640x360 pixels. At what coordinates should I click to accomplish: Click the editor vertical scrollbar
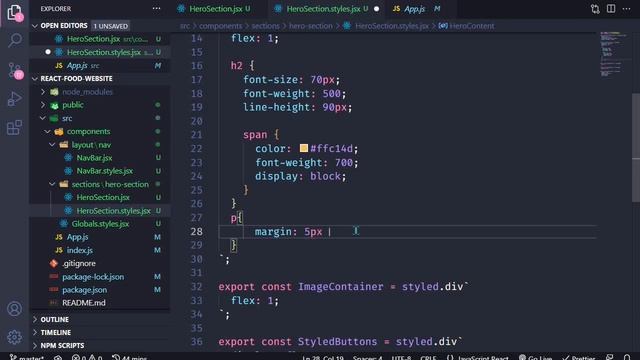click(636, 148)
